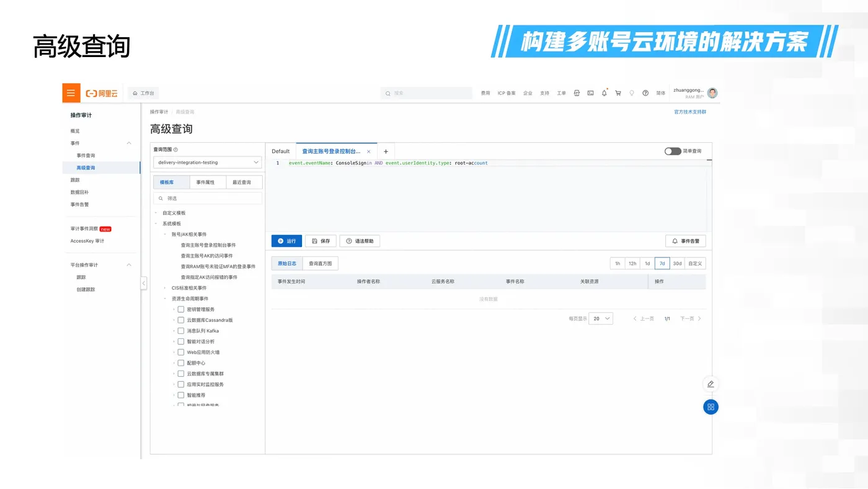This screenshot has height=489, width=868.
Task: Check the 智能推荐 checkbox
Action: (x=181, y=395)
